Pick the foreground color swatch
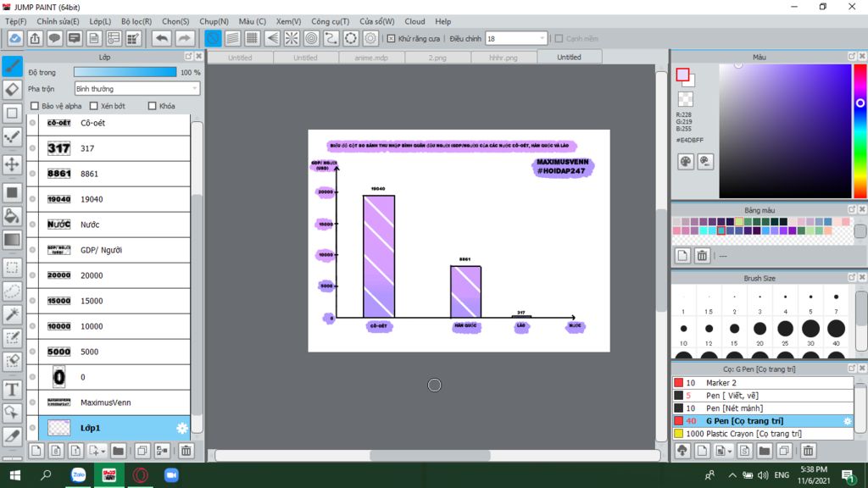The image size is (868, 488). 682,75
